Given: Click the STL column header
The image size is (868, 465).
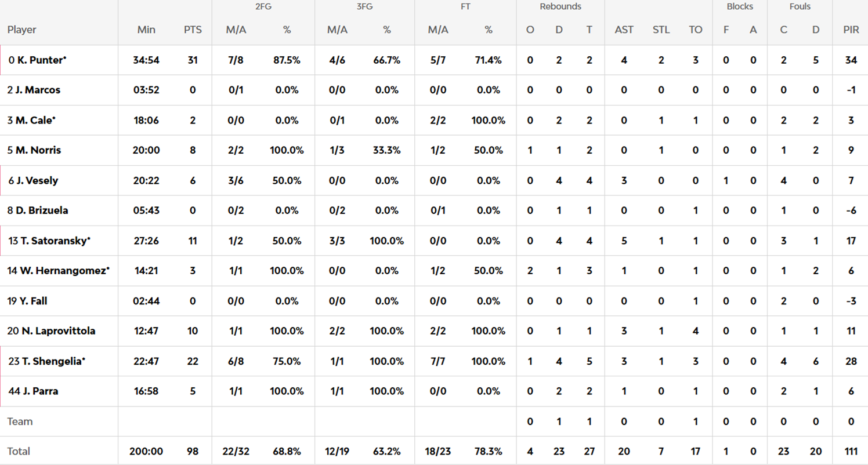Looking at the screenshot, I should coord(661,30).
